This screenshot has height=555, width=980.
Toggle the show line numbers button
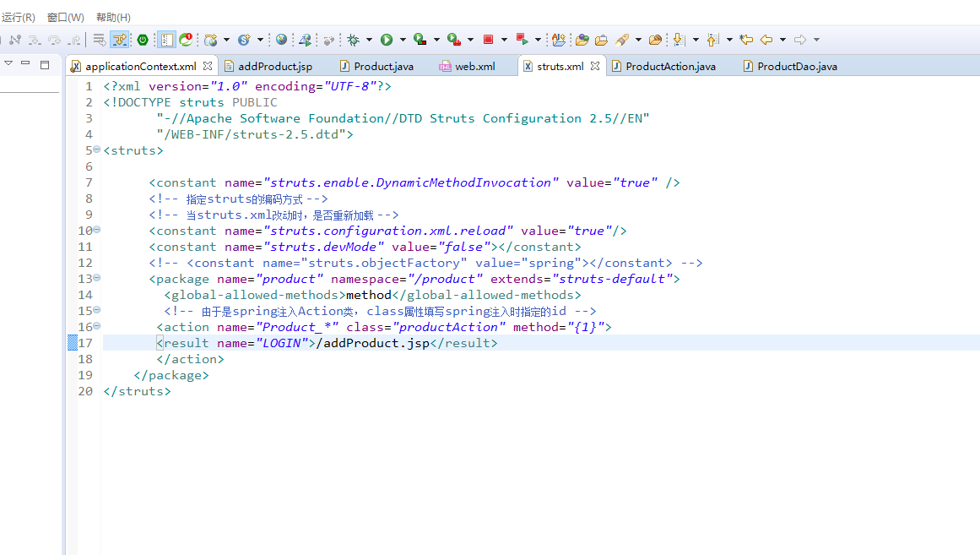pyautogui.click(x=166, y=40)
